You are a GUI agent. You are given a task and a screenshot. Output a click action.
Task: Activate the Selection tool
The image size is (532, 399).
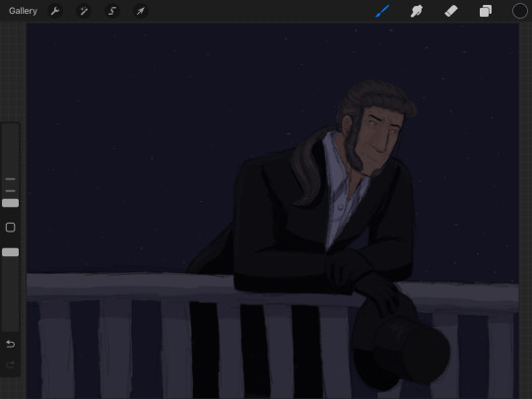tap(112, 11)
